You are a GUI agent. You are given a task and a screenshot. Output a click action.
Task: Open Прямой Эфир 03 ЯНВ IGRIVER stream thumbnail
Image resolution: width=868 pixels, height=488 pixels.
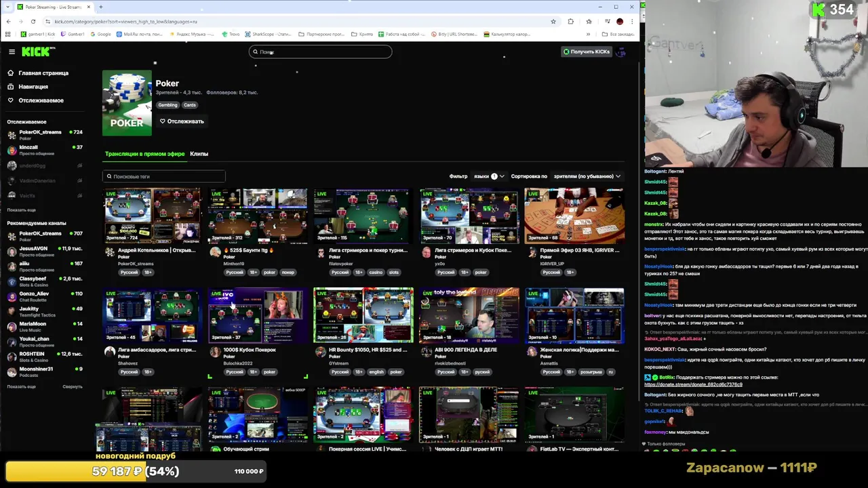pyautogui.click(x=574, y=216)
